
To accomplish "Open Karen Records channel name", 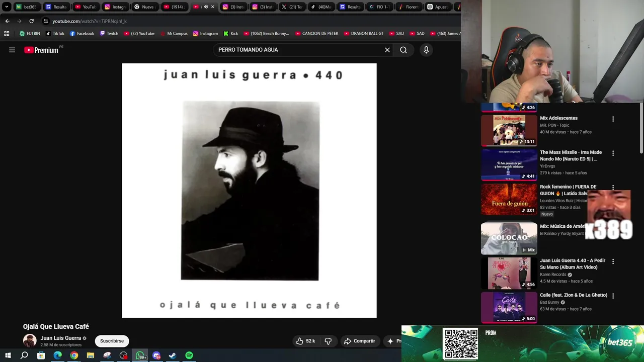I will [553, 275].
